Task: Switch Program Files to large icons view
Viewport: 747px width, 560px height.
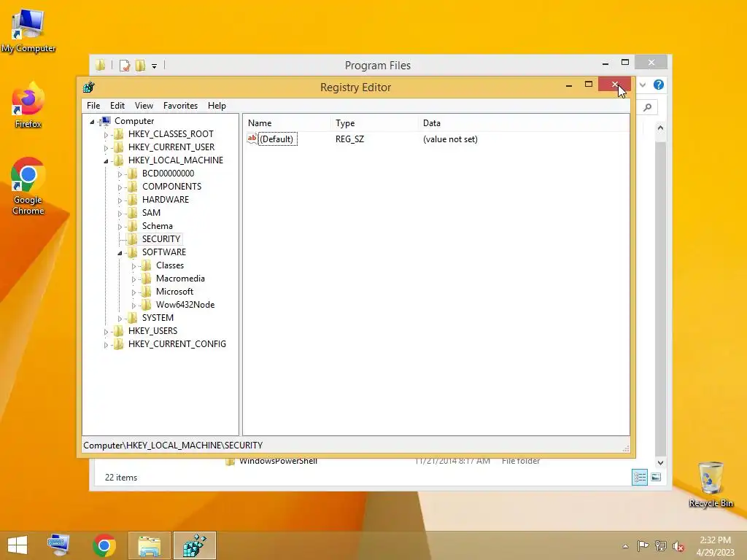Action: [656, 477]
